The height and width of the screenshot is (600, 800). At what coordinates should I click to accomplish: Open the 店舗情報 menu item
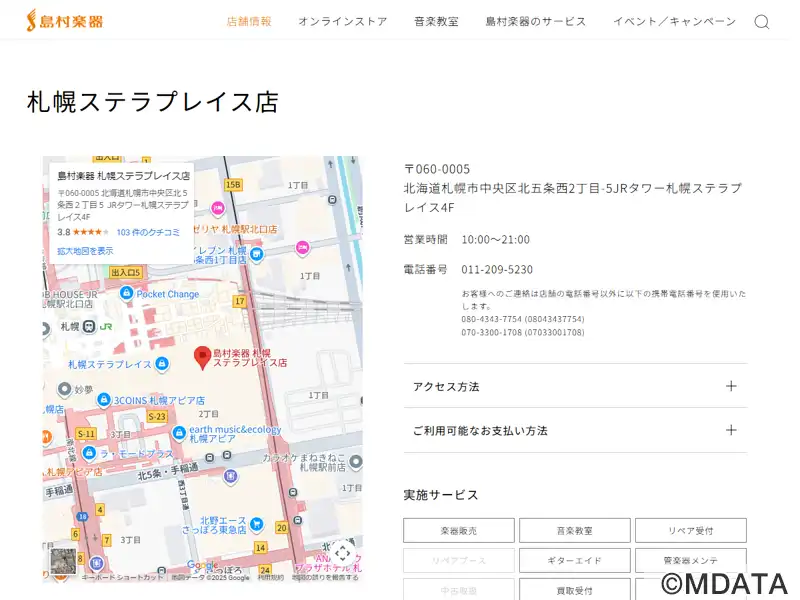tap(249, 22)
